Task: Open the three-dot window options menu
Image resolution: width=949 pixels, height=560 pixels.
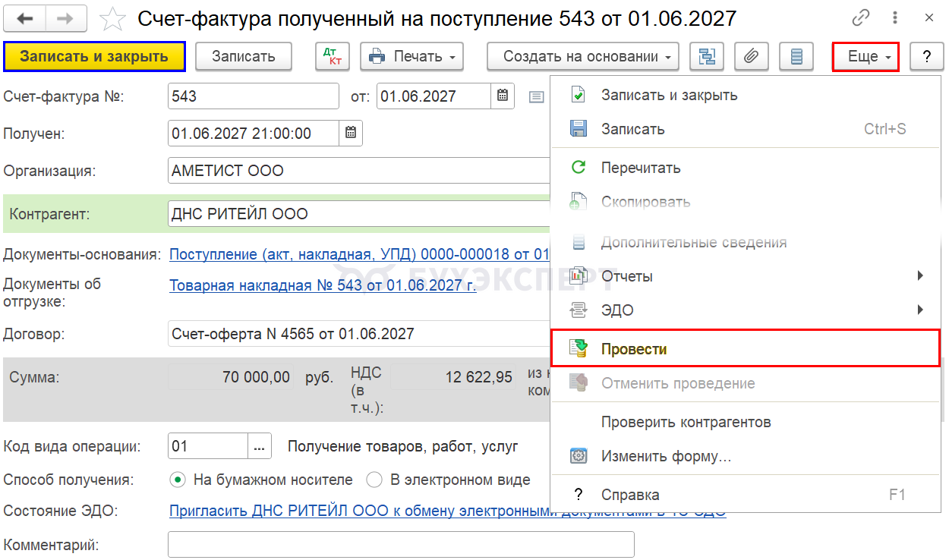Action: (897, 17)
